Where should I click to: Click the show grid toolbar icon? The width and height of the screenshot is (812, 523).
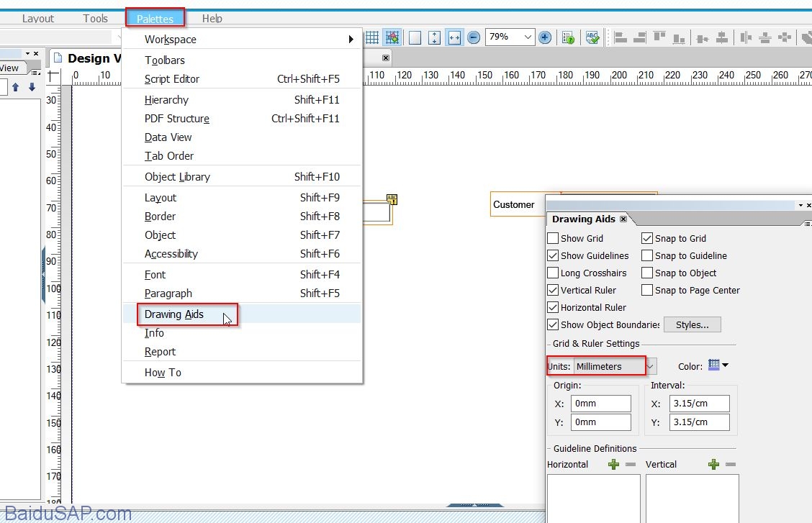point(372,37)
